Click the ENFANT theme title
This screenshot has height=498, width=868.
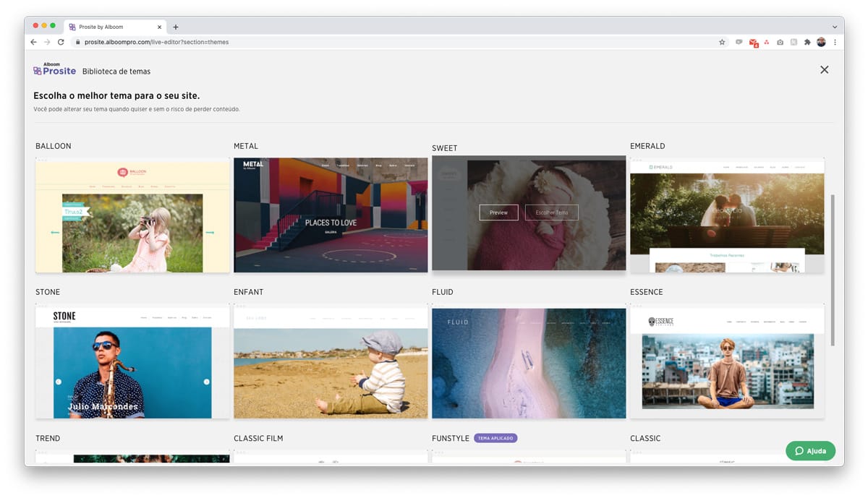tap(249, 292)
